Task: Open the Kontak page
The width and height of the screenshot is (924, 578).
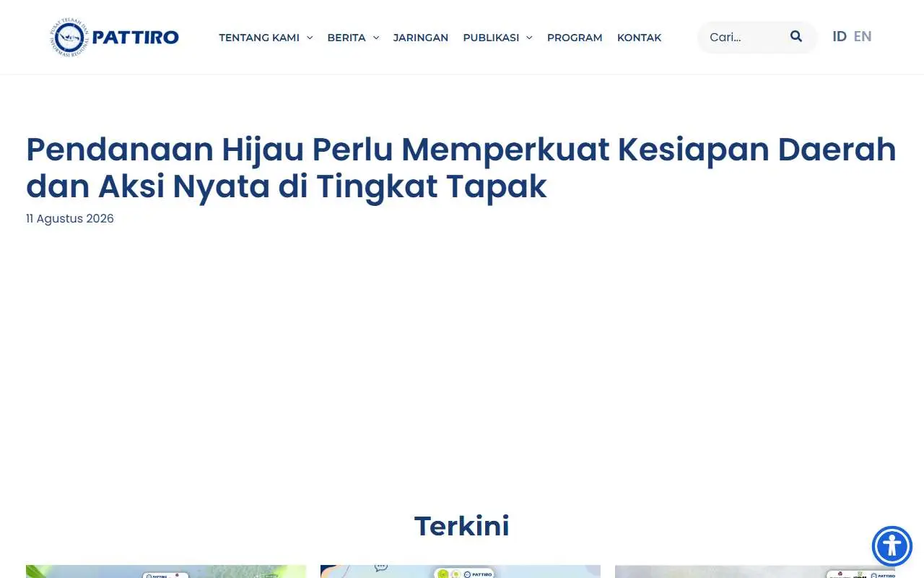Action: (639, 38)
